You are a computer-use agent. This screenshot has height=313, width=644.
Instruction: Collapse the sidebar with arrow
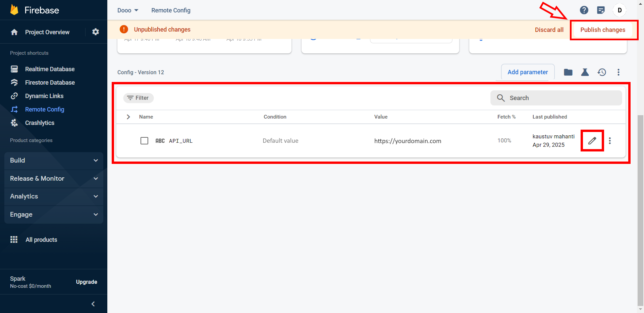tap(93, 304)
